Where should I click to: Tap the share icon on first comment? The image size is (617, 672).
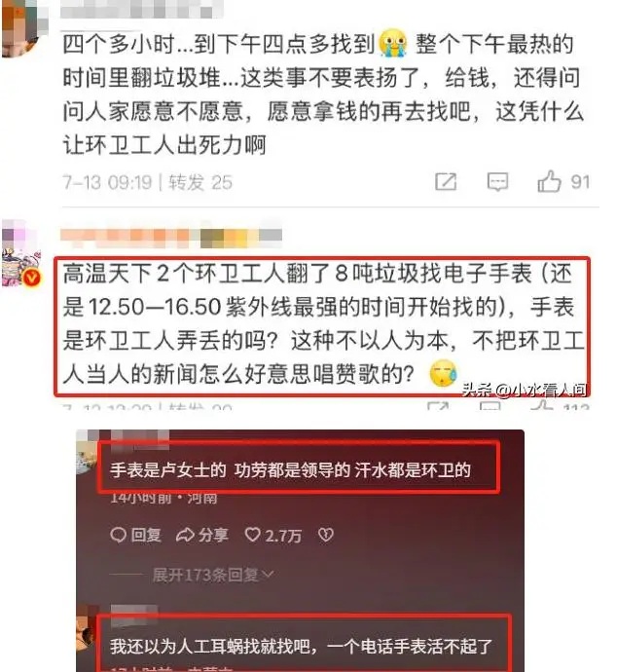coord(446,182)
